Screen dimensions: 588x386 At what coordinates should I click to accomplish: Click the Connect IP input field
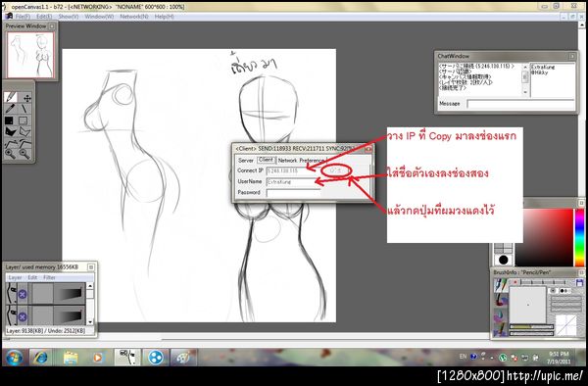pos(293,170)
